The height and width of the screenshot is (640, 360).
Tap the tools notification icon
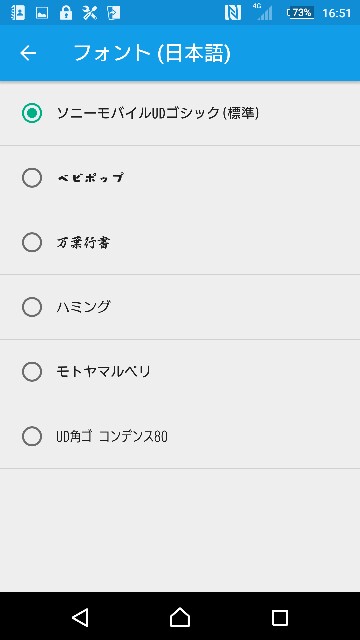tap(89, 13)
